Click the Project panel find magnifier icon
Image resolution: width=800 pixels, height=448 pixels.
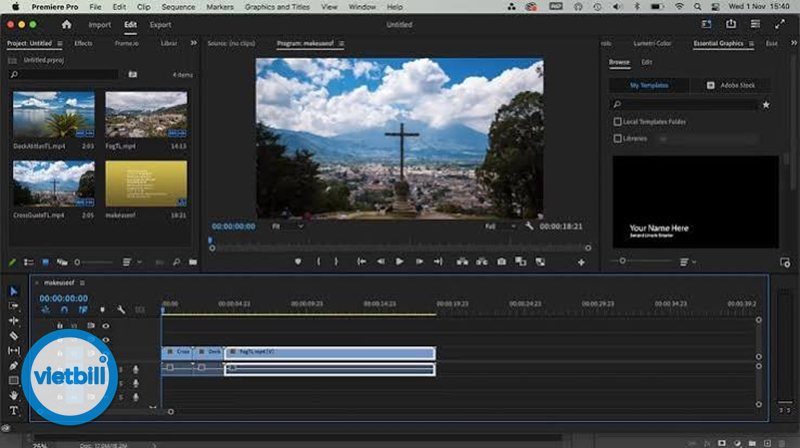(177, 262)
